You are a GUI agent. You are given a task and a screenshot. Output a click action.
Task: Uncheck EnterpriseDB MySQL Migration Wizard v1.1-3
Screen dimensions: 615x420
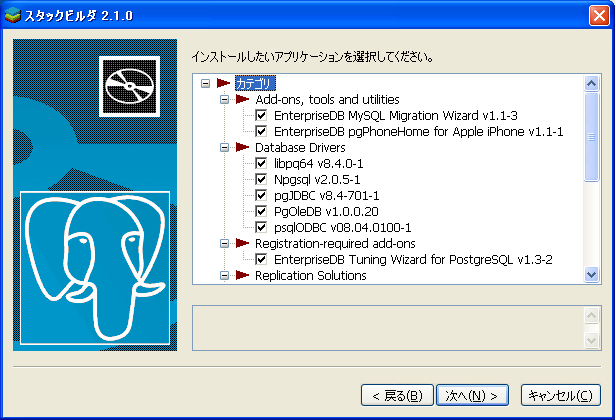[x=261, y=115]
